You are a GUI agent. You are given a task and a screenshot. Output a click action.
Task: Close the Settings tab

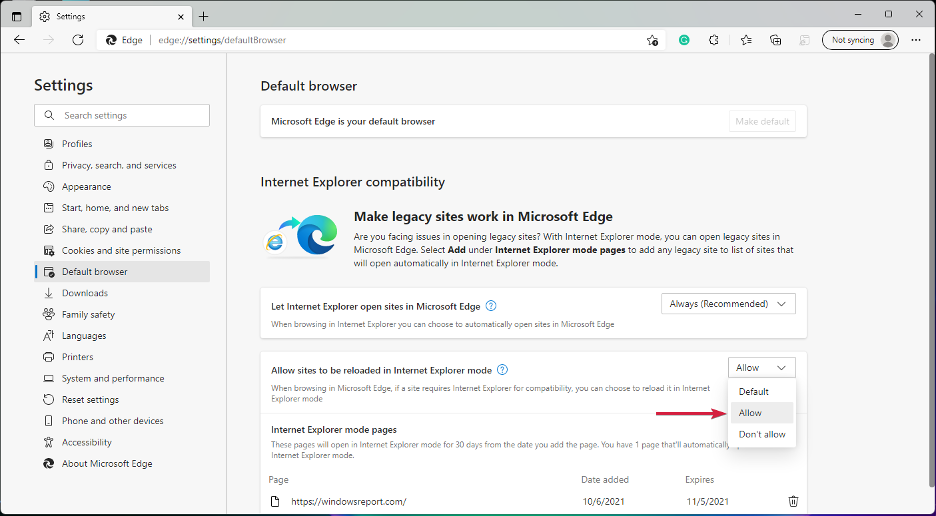(181, 17)
